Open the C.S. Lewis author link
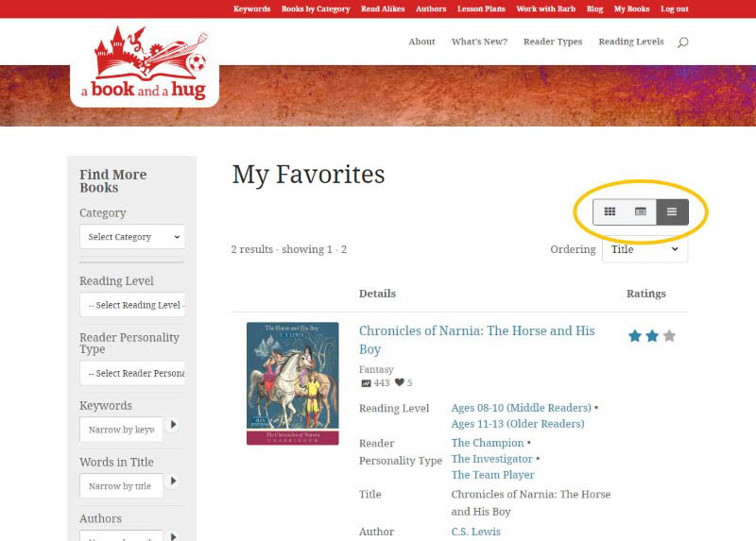756x541 pixels. pyautogui.click(x=475, y=532)
